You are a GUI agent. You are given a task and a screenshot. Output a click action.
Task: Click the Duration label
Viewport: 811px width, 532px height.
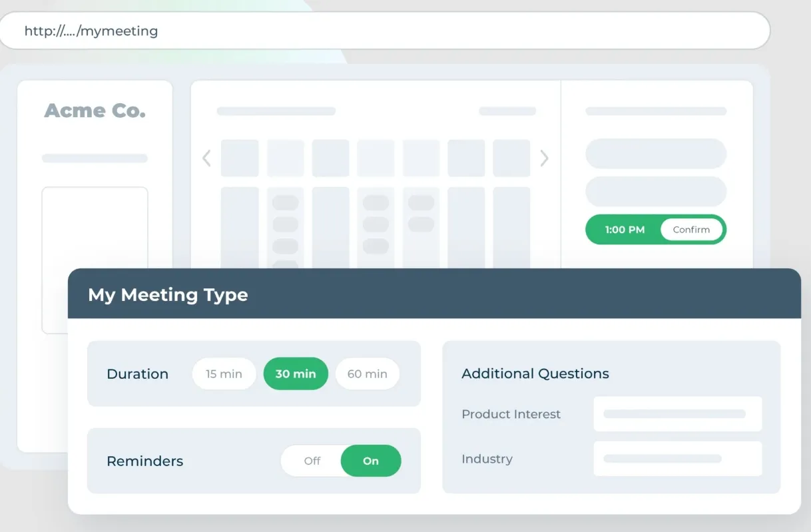click(137, 374)
